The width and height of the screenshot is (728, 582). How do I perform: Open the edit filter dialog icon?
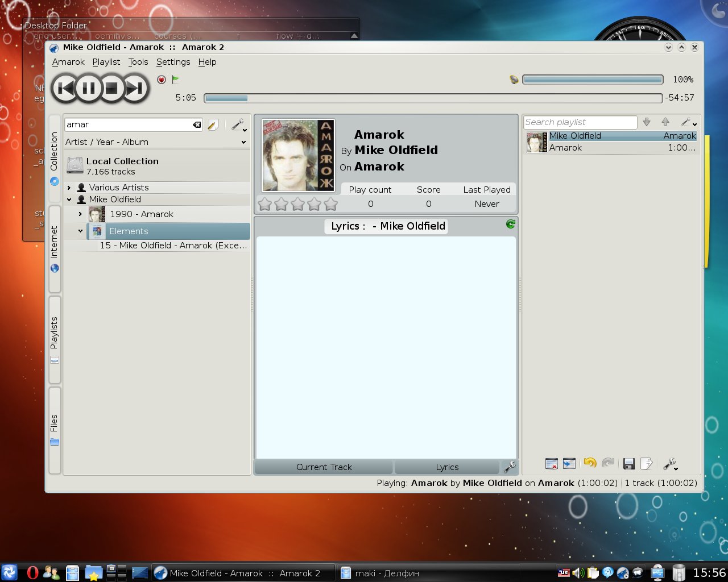[x=213, y=125]
